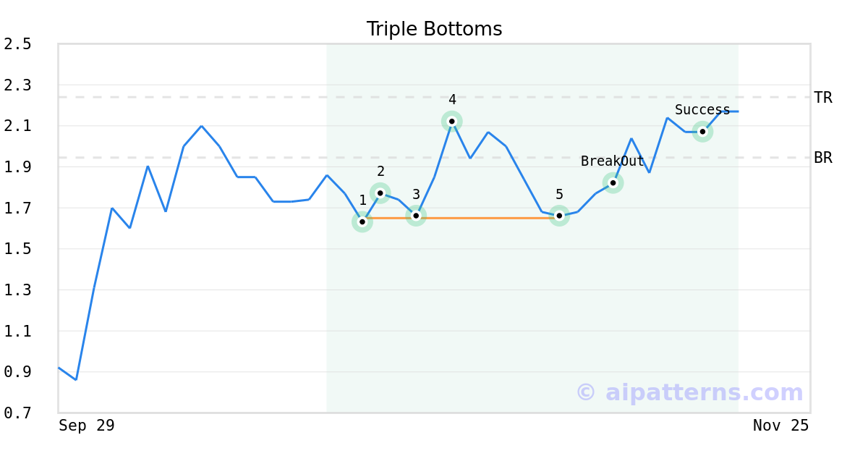The width and height of the screenshot is (868, 456).
Task: Click the 0.7 y-axis label
Action: [17, 413]
